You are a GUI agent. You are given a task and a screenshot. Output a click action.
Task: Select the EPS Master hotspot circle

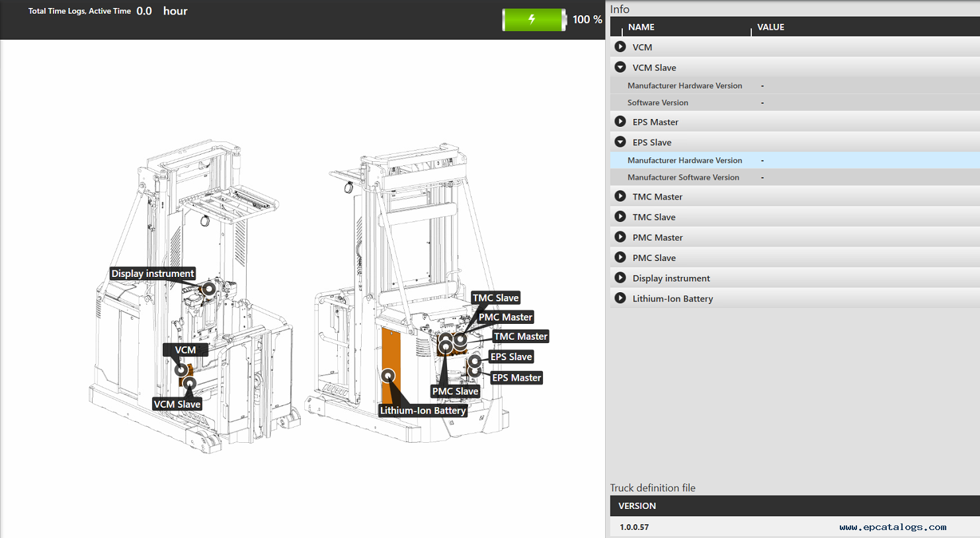[x=474, y=371]
